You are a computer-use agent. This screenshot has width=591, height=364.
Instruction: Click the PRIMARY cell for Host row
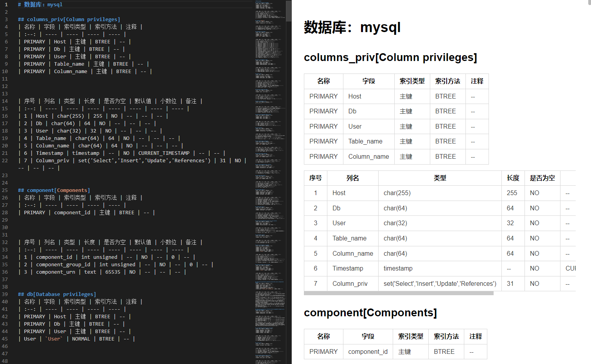coord(323,96)
